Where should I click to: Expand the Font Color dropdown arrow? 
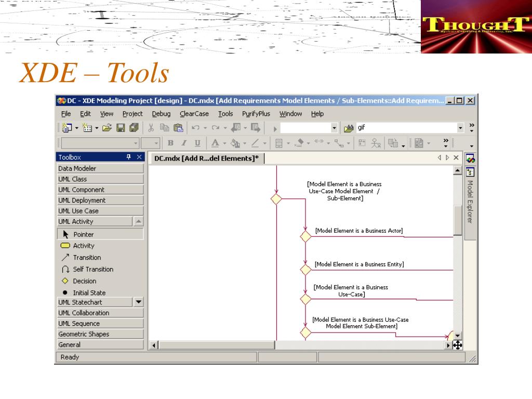pos(224,143)
